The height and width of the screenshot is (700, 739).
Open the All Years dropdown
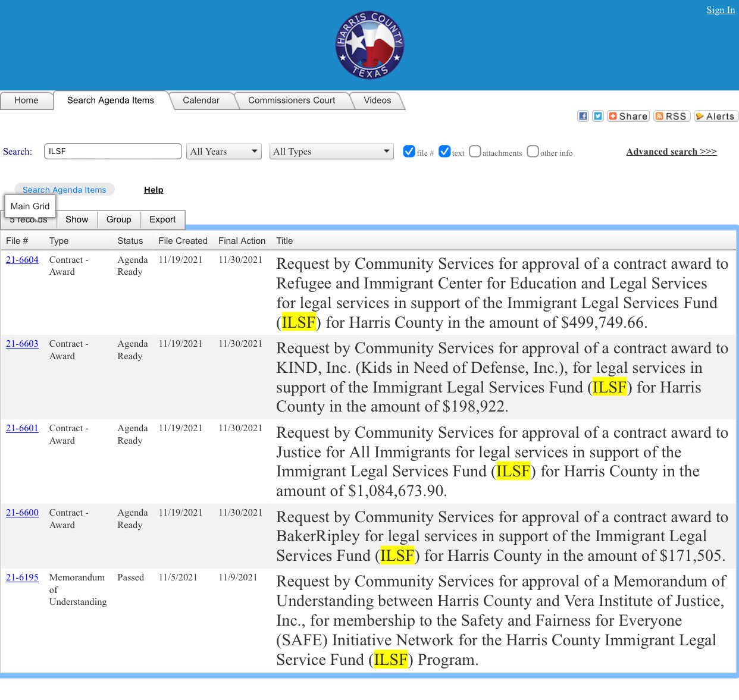[224, 151]
